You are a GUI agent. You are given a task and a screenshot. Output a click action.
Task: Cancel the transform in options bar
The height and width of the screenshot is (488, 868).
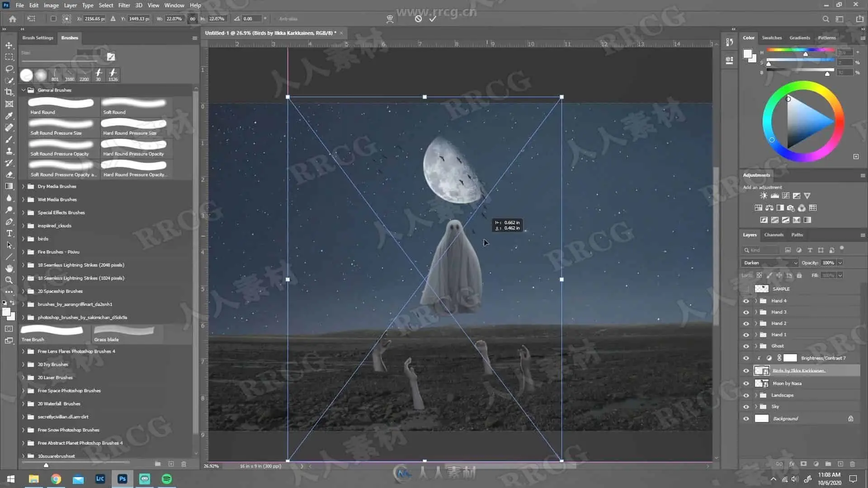click(x=418, y=19)
